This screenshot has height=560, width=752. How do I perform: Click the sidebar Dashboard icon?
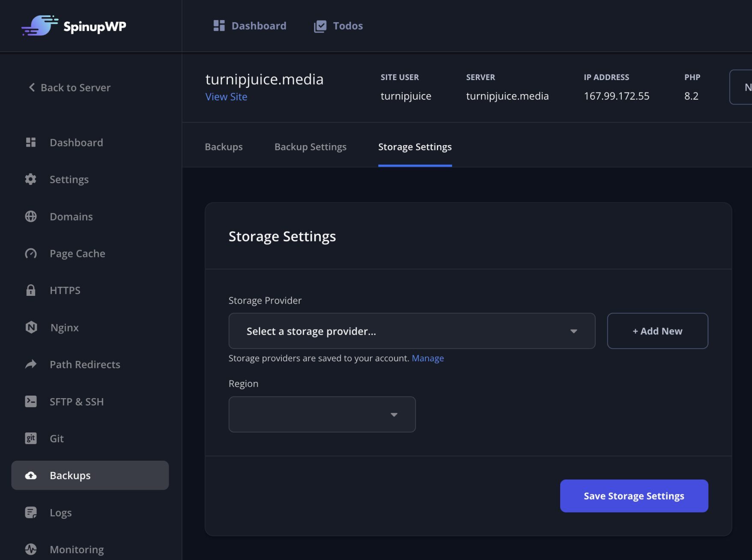point(31,142)
